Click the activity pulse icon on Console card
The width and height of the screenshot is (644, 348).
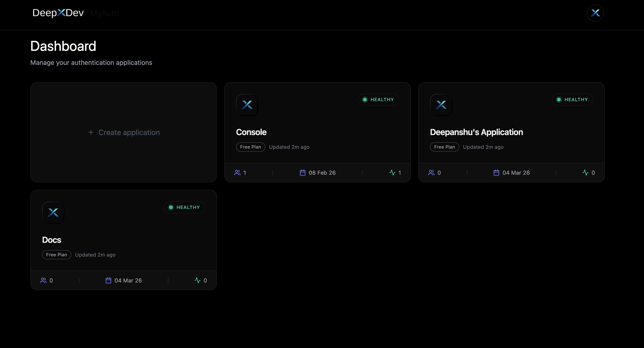tap(392, 173)
